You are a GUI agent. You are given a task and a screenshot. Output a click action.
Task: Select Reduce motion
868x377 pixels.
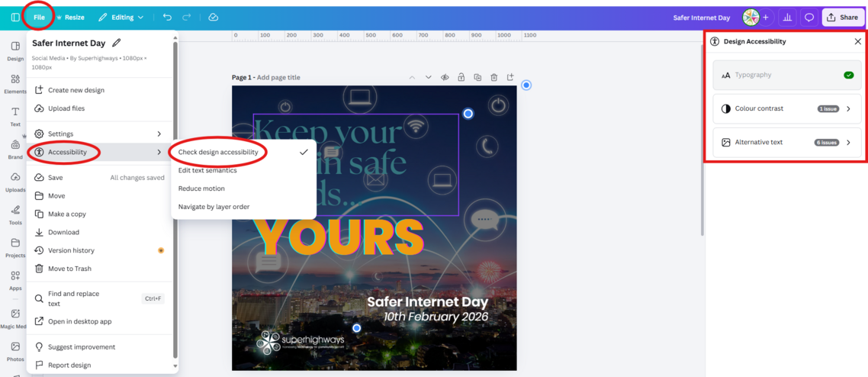coord(243,188)
